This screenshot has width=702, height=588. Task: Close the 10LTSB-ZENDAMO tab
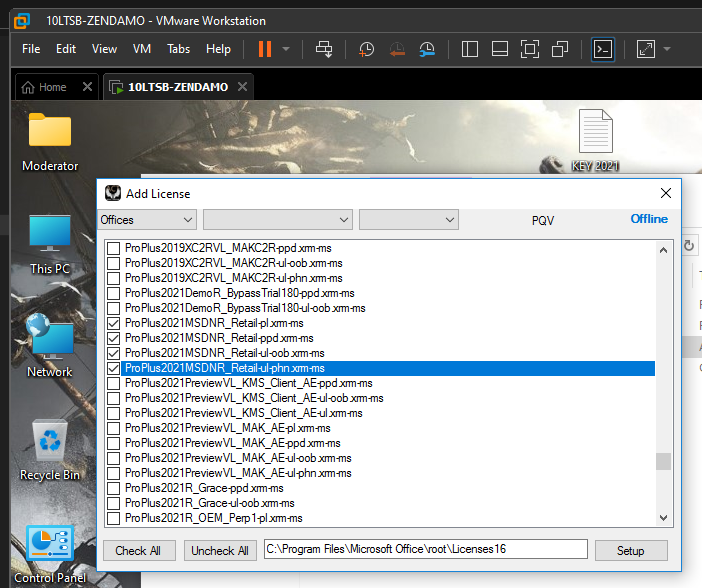point(242,86)
